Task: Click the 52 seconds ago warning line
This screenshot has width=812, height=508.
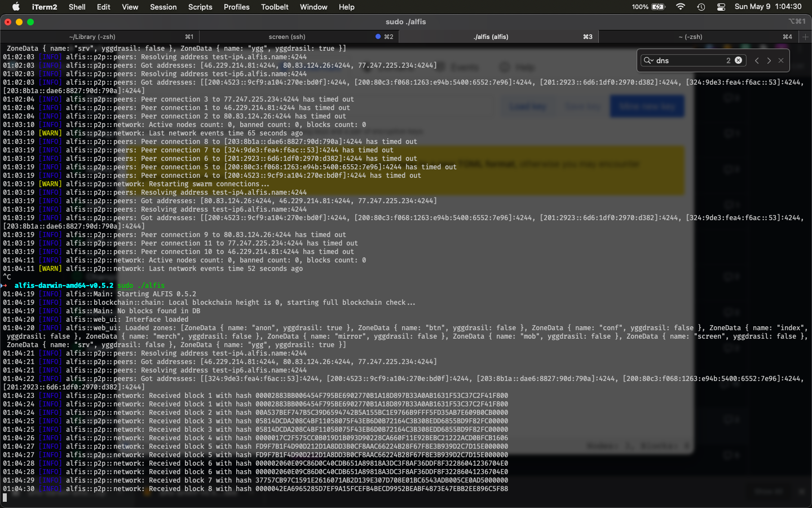Action: (153, 269)
